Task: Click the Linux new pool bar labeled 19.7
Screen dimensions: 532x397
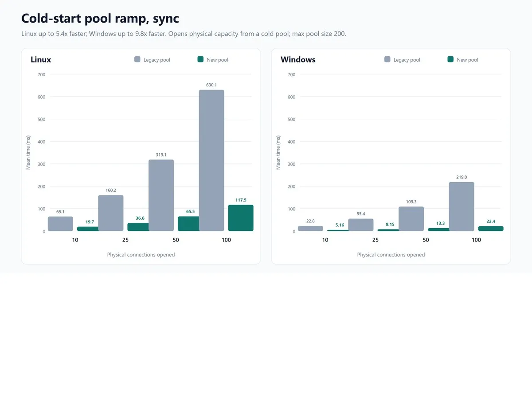Action: pyautogui.click(x=88, y=229)
